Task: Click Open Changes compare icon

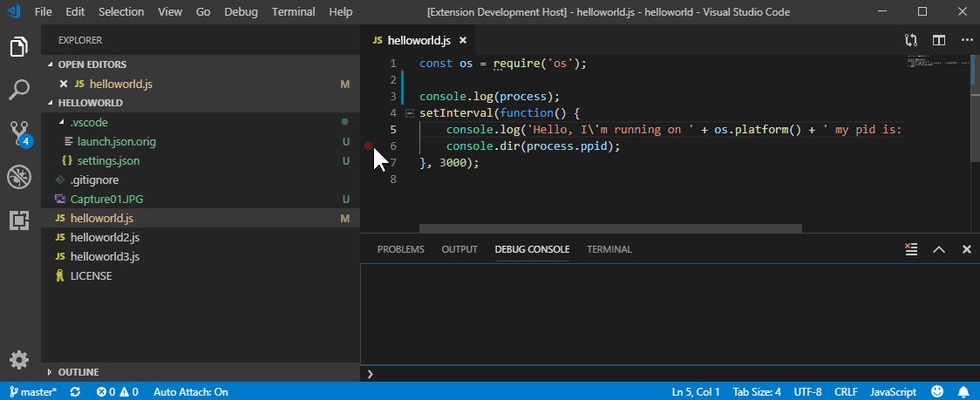Action: pos(911,40)
